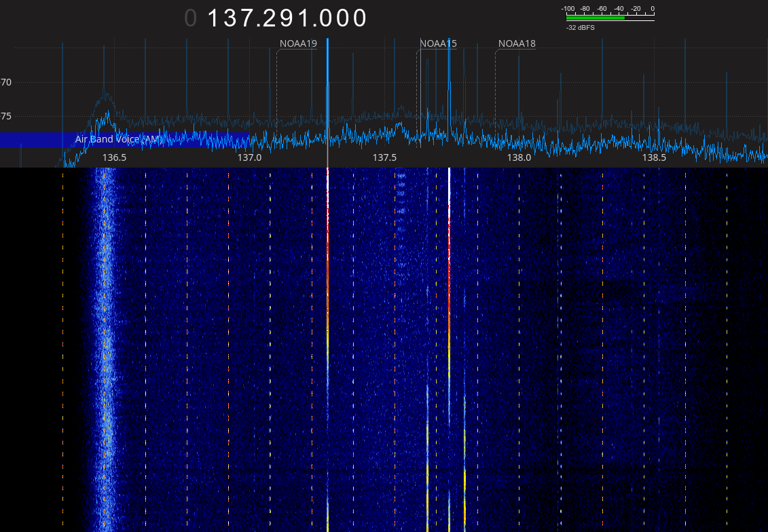Click the 138.5 frequency axis label
This screenshot has height=532, width=768.
coord(654,157)
